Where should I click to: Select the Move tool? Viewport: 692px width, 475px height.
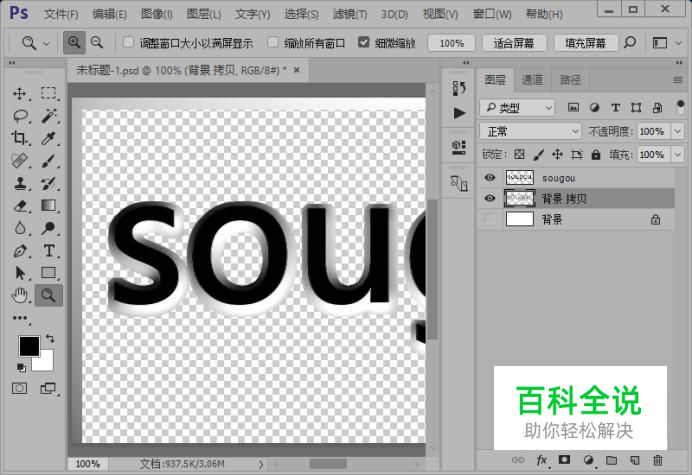[19, 94]
